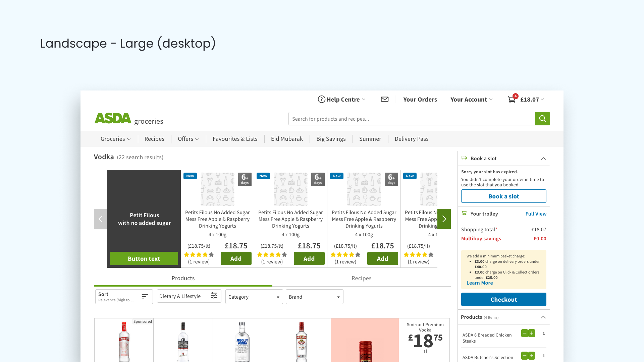This screenshot has width=644, height=362.
Task: Click the second product's star rating
Action: 272,255
